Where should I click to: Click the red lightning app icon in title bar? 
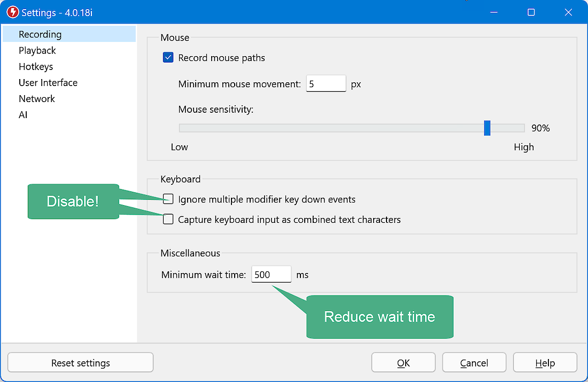(12, 12)
